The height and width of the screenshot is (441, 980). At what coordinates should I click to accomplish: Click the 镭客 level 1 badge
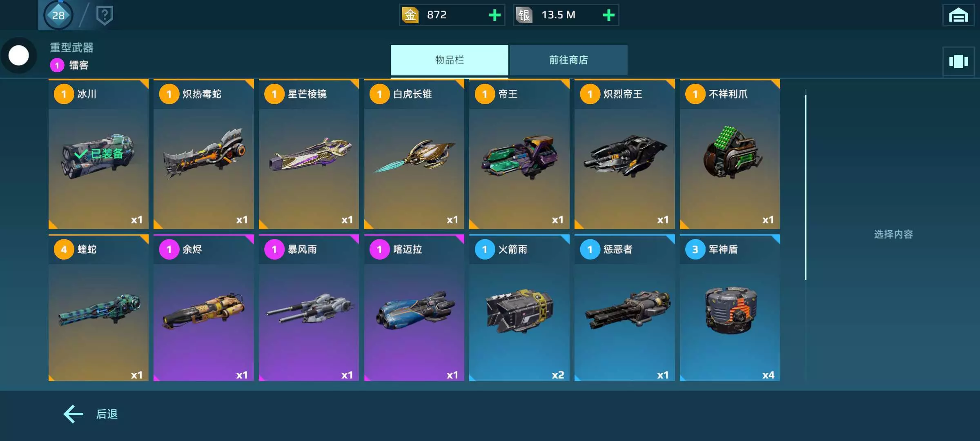tap(57, 65)
